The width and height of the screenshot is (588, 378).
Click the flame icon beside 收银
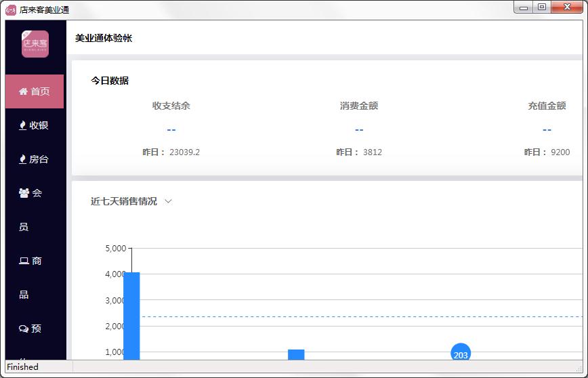click(22, 125)
